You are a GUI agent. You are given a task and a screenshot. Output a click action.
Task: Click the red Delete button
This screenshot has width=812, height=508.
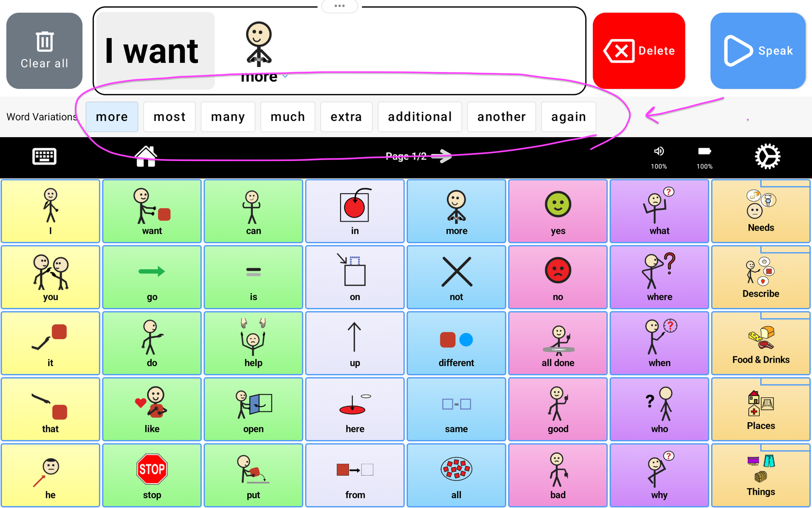coord(639,51)
